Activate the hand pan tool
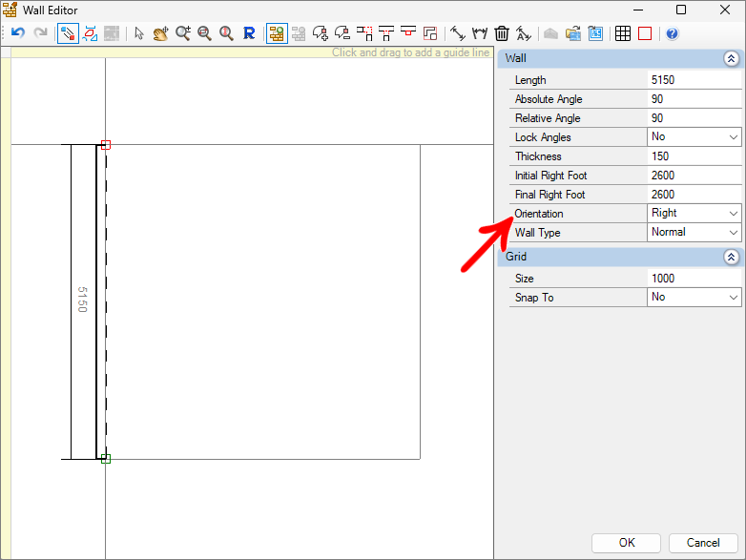The width and height of the screenshot is (746, 560). [161, 33]
